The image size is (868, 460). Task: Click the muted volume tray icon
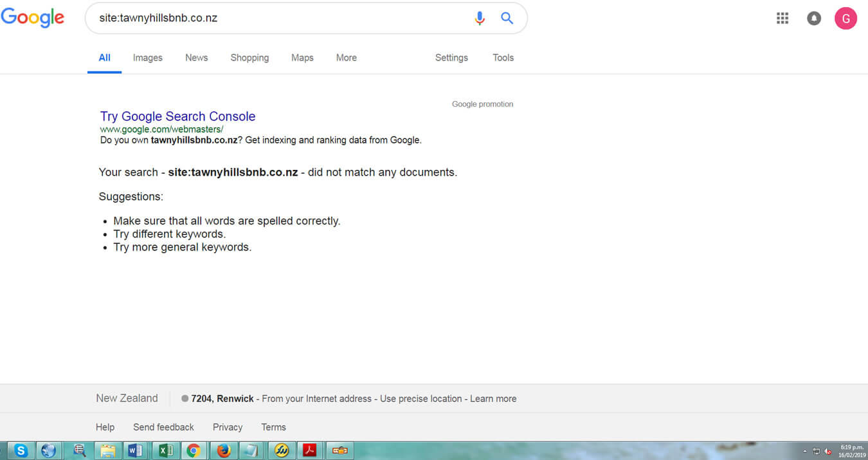click(827, 451)
